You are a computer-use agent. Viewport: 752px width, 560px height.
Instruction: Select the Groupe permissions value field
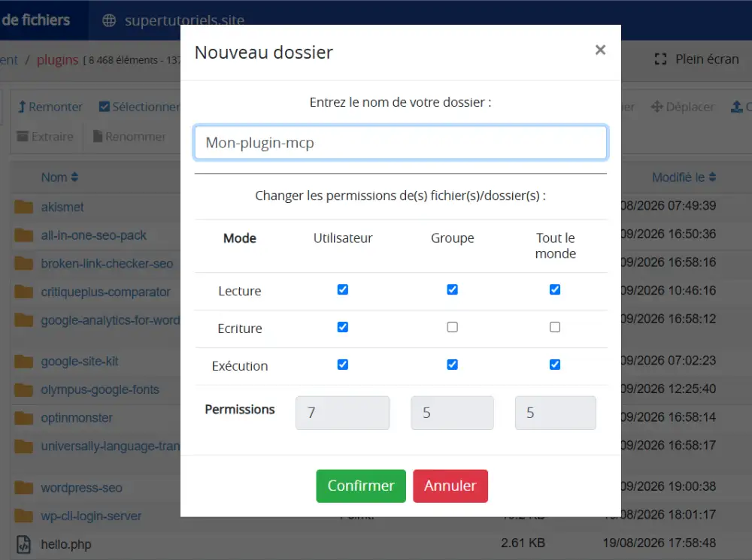tap(452, 413)
